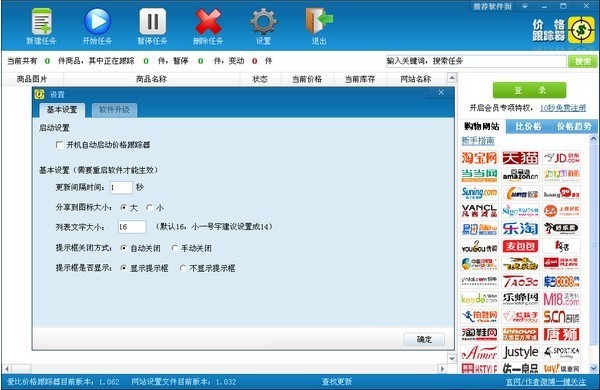The height and width of the screenshot is (390, 600).
Task: Open the 淘宝网 shopping site logo
Action: click(x=479, y=158)
